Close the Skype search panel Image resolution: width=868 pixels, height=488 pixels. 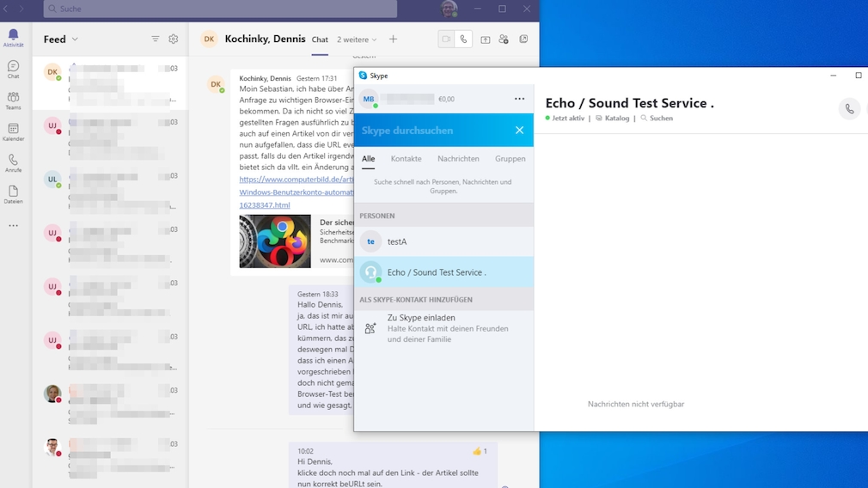click(x=519, y=130)
